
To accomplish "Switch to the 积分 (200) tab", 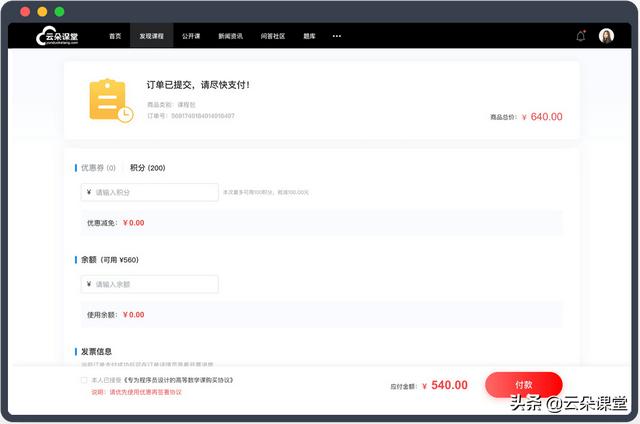I will click(148, 168).
